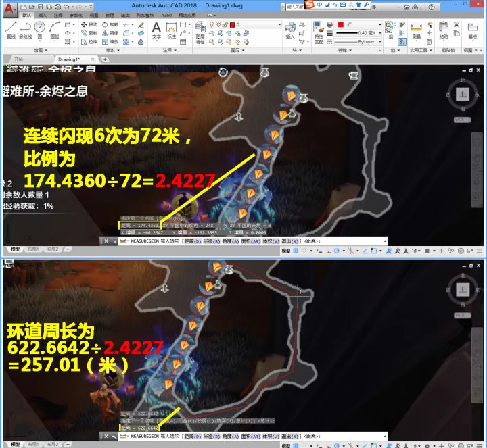
Task: Open the AutoCAD application menu logo
Action: click(x=9, y=9)
